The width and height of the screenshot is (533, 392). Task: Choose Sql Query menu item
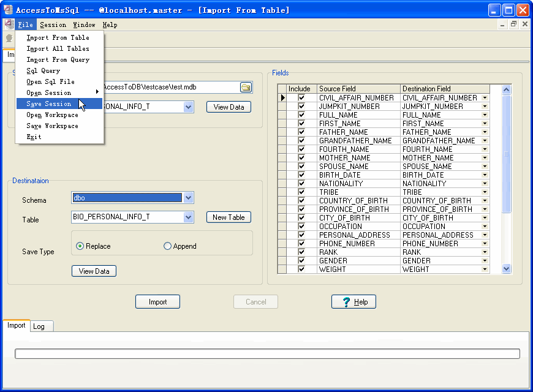coord(59,70)
